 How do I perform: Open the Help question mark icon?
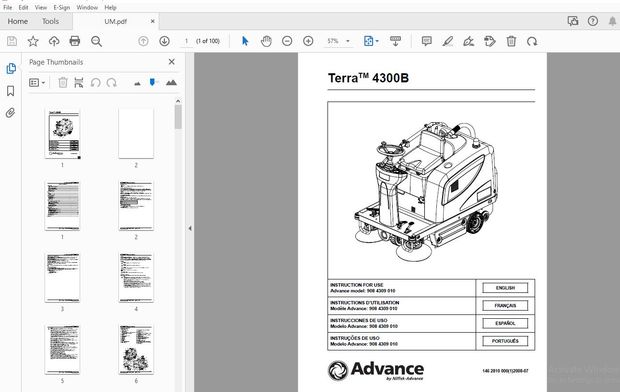pyautogui.click(x=593, y=21)
